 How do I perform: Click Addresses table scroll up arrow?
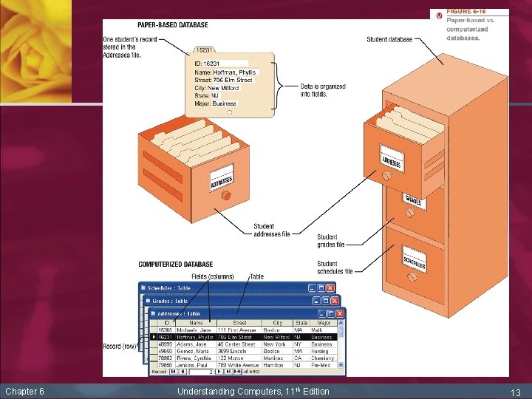point(341,323)
